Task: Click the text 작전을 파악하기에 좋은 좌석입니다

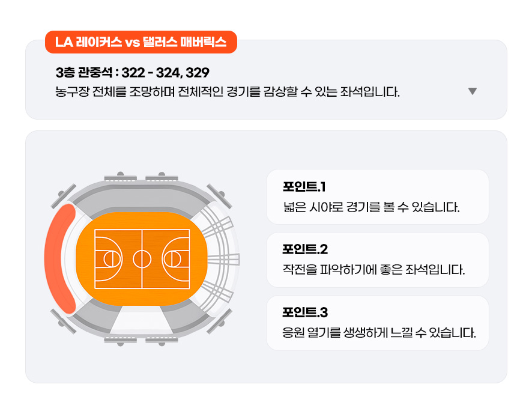Action: 373,270
